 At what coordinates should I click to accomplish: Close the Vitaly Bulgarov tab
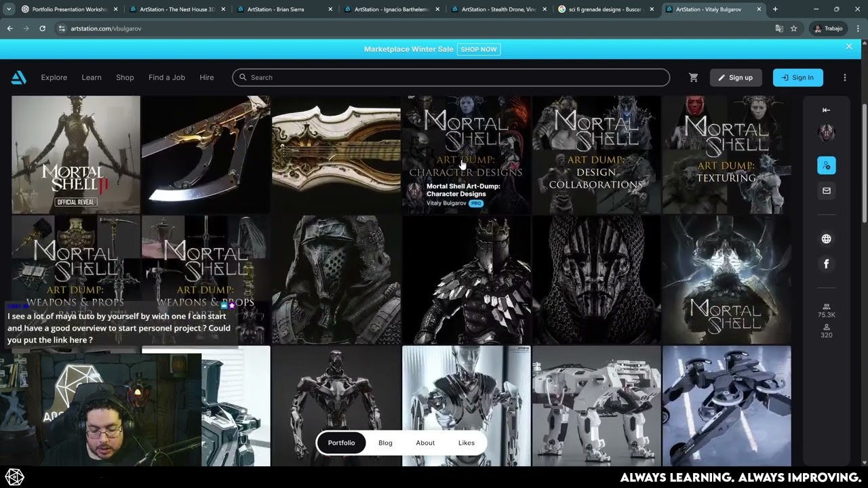759,9
